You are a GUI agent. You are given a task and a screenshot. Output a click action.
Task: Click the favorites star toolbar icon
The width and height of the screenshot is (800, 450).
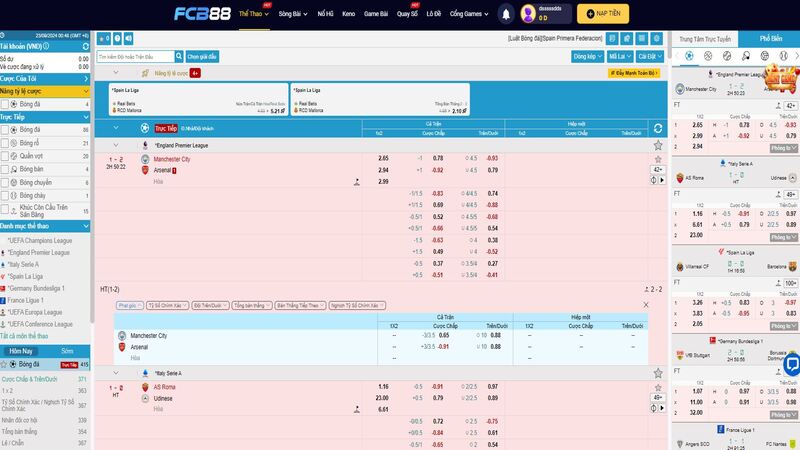(x=104, y=39)
